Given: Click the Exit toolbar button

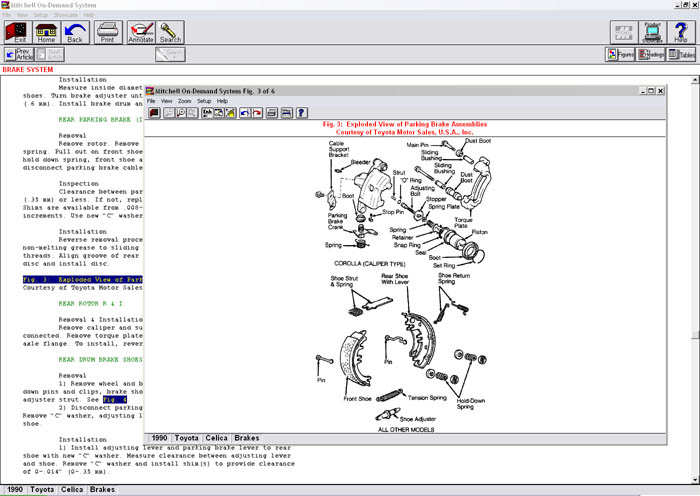Looking at the screenshot, I should pos(16,32).
